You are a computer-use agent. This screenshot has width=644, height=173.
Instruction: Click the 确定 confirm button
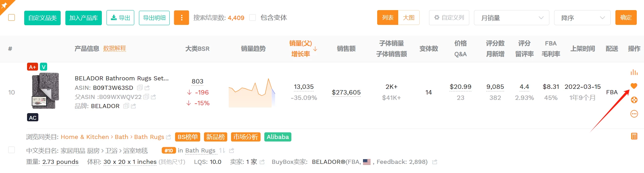tap(626, 18)
